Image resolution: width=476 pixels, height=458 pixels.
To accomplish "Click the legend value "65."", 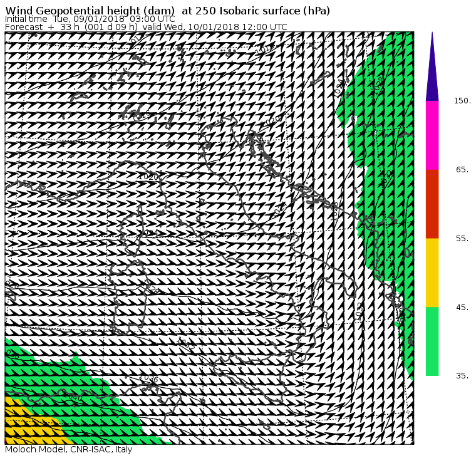I will pyautogui.click(x=462, y=170).
